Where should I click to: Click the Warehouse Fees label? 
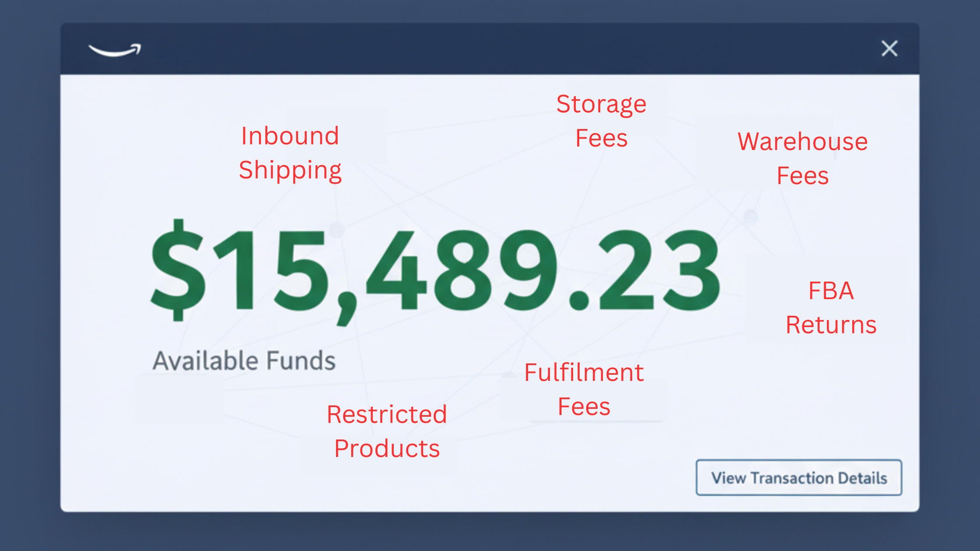point(802,158)
